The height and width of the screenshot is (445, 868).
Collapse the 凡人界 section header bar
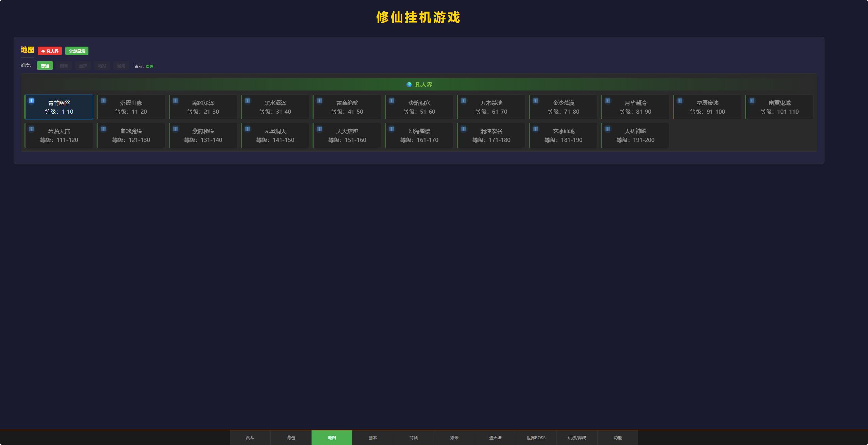(x=419, y=84)
